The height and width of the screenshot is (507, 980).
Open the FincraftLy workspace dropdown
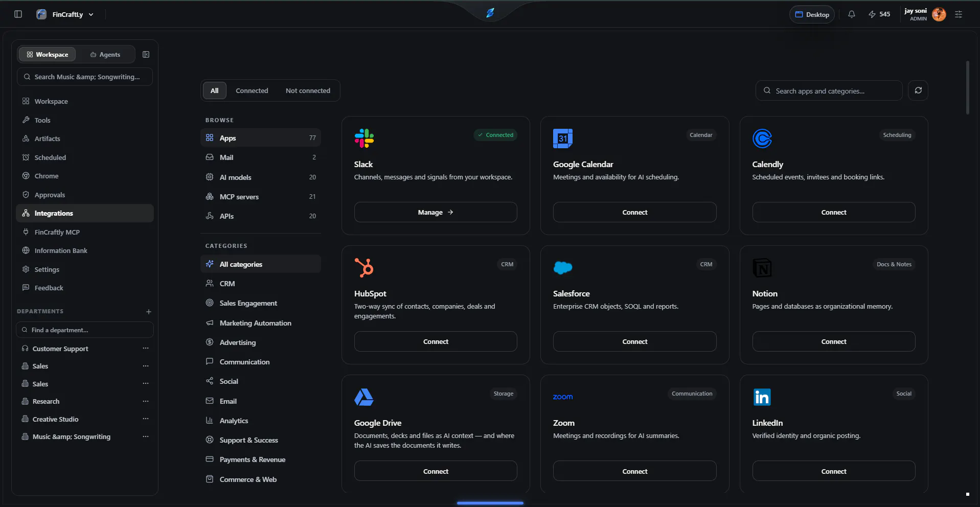point(65,14)
